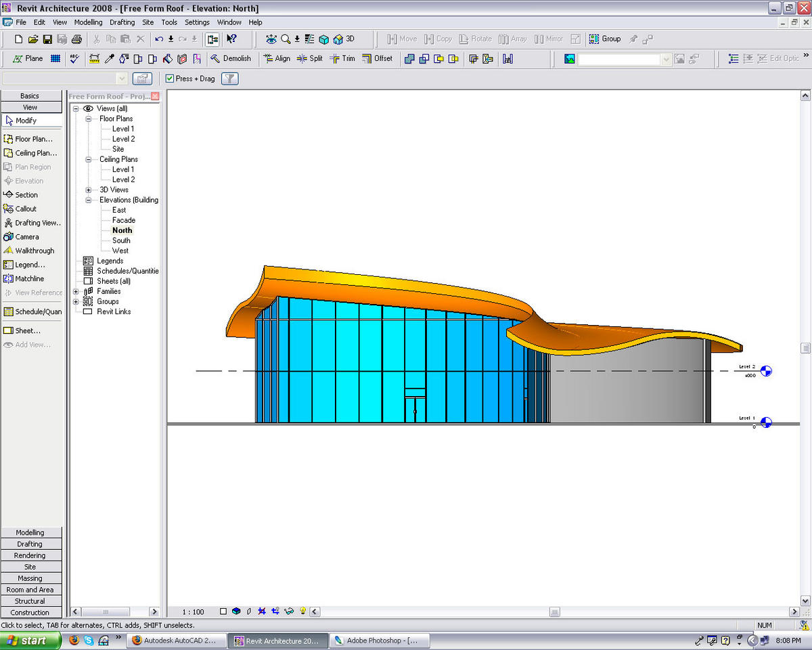Click the Level 2 level head marker
Screen dimensions: 812x650
766,371
